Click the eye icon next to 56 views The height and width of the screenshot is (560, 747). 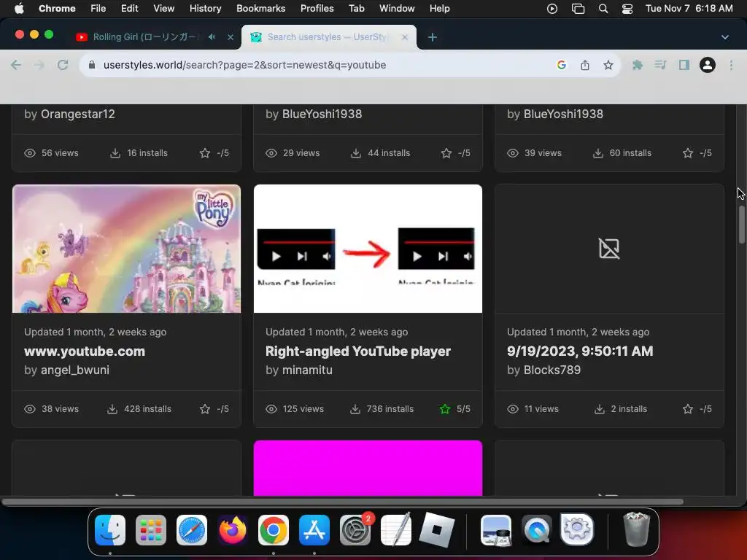(x=29, y=153)
